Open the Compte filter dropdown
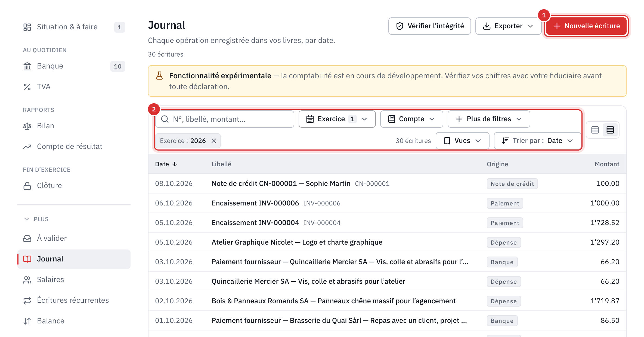644x337 pixels. click(411, 119)
